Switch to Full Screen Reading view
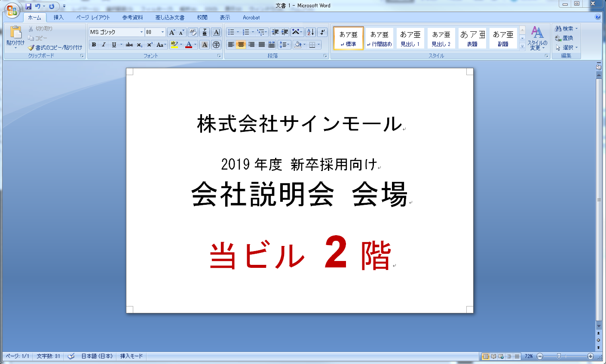This screenshot has height=364, width=606. click(x=493, y=356)
